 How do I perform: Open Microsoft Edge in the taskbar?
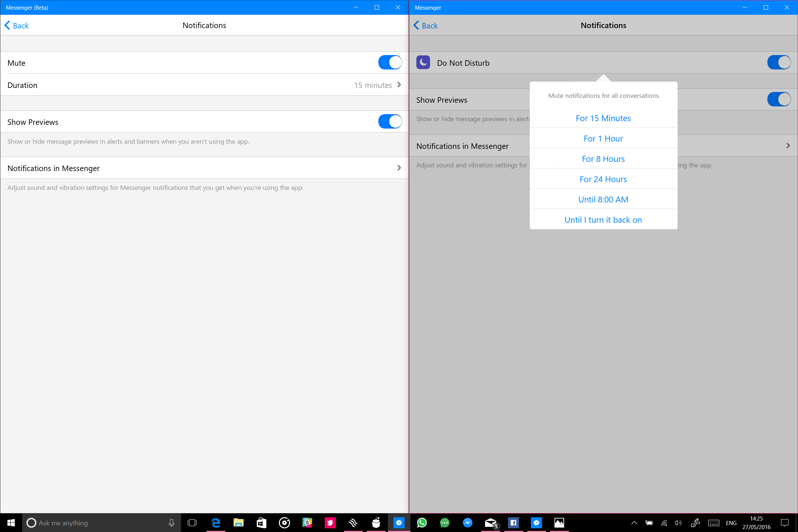point(216,522)
